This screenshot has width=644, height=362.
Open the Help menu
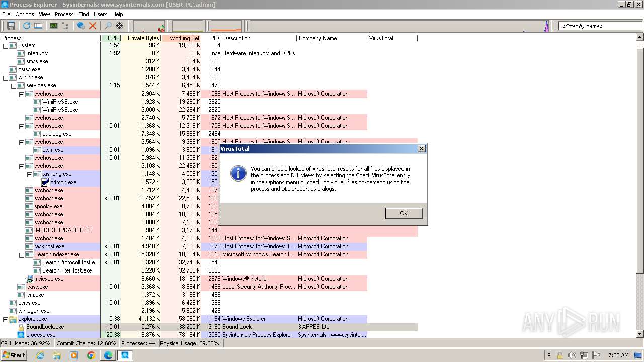117,14
